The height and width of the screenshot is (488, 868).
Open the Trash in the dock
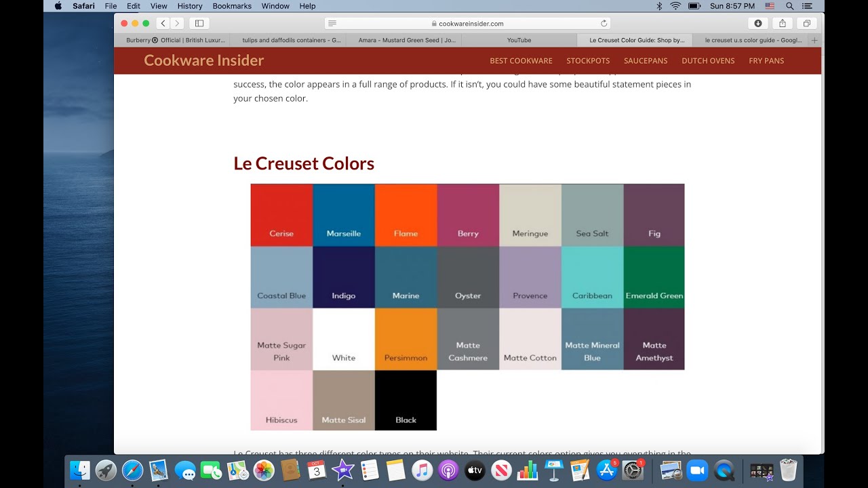pyautogui.click(x=788, y=470)
